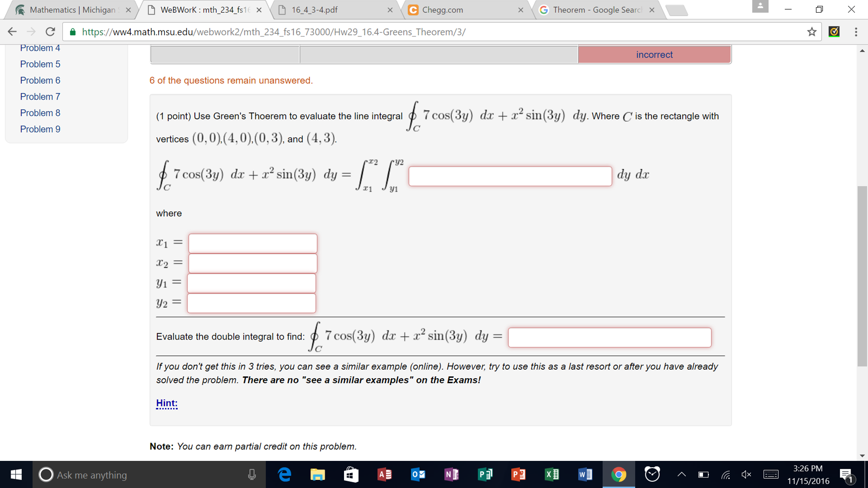Open the Hint link

pyautogui.click(x=166, y=403)
